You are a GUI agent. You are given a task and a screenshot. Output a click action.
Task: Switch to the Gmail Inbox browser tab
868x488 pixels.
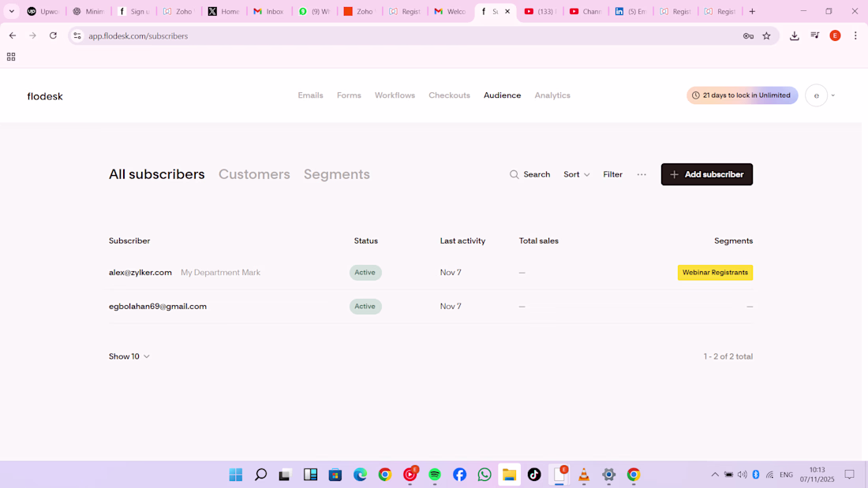(269, 11)
